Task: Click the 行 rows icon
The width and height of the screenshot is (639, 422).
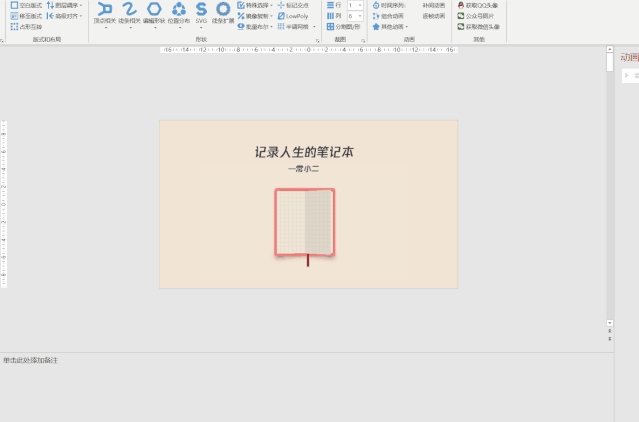Action: [331, 5]
